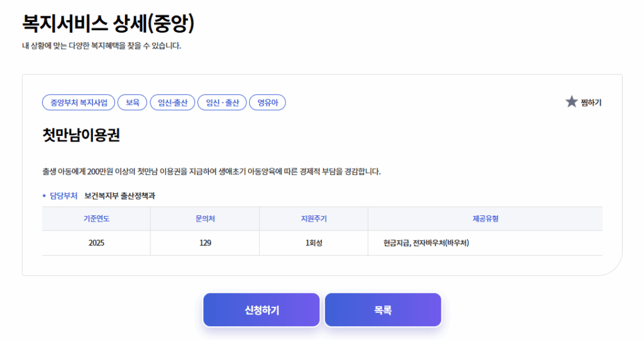The image size is (644, 340).
Task: Click the 129 contact number cell
Action: (x=205, y=243)
